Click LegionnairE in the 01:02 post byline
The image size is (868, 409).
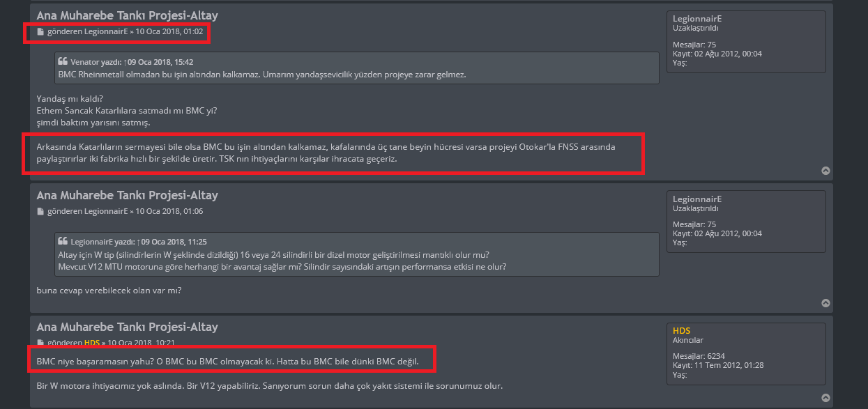click(106, 32)
